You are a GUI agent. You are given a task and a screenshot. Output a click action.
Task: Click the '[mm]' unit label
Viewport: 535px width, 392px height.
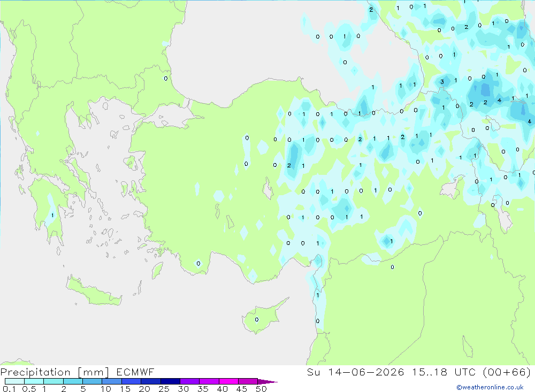click(93, 372)
